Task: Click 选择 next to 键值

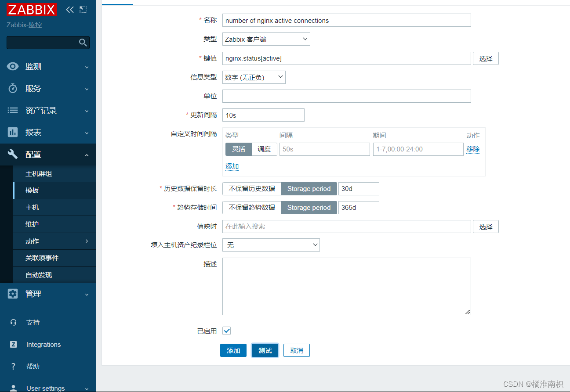Action: 486,58
